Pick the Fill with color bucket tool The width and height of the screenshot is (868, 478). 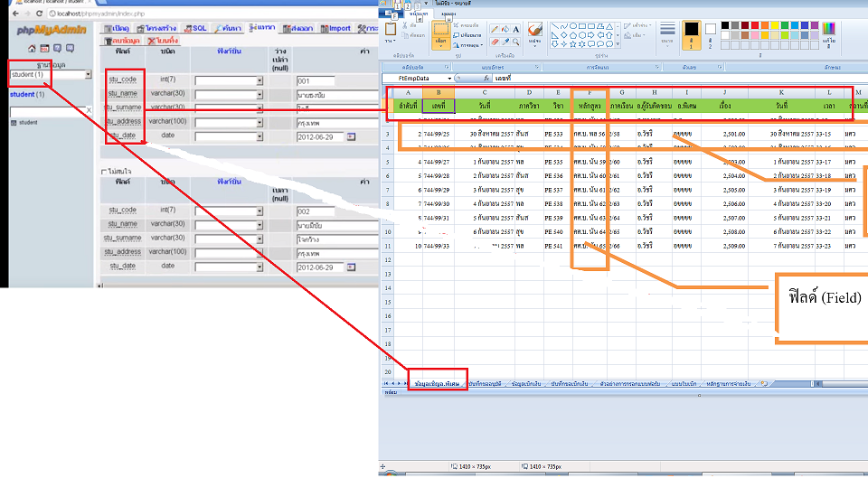tap(505, 29)
